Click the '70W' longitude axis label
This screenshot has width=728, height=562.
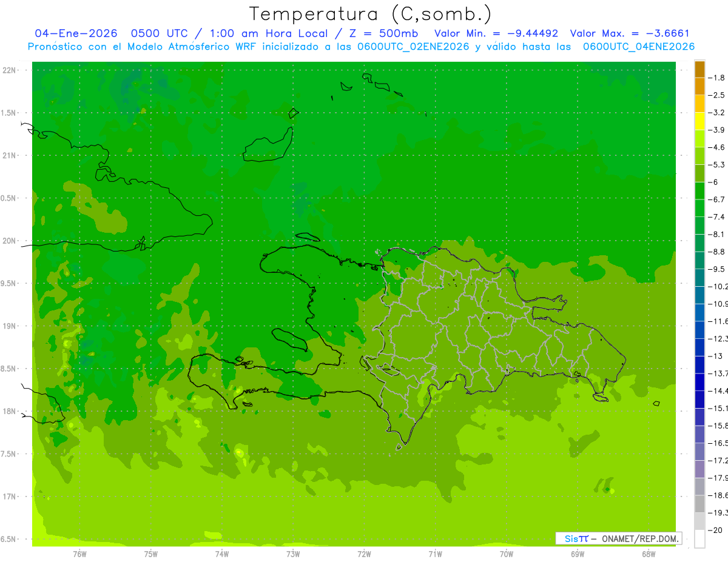[506, 554]
